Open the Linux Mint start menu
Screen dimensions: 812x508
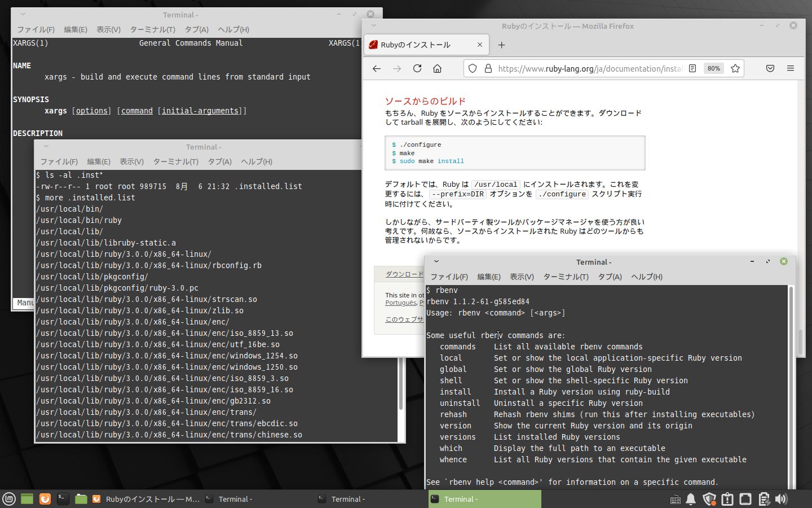click(x=9, y=499)
